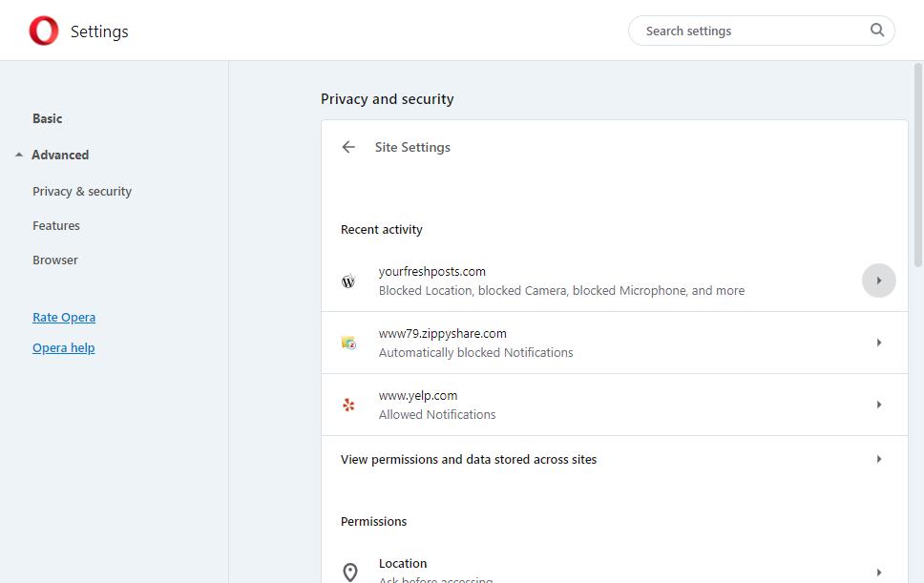924x583 pixels.
Task: Expand the Location permission arrow
Action: pos(878,573)
